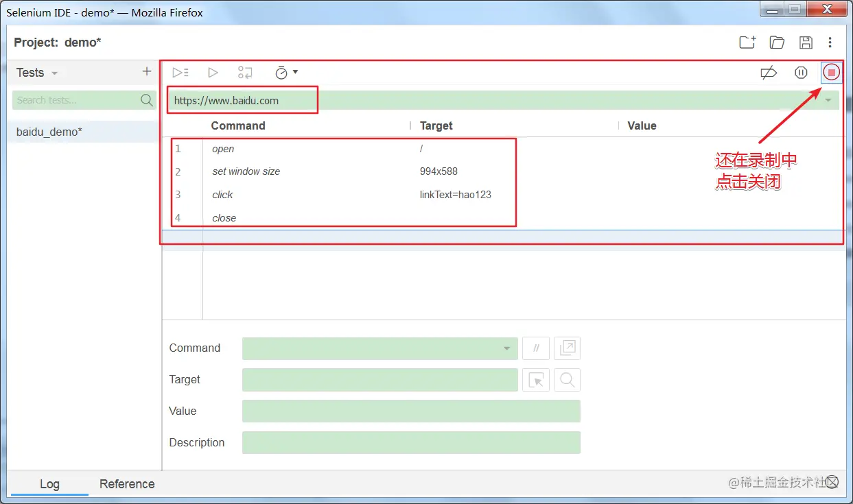Focus the Target input field
Image resolution: width=853 pixels, height=504 pixels.
click(380, 380)
